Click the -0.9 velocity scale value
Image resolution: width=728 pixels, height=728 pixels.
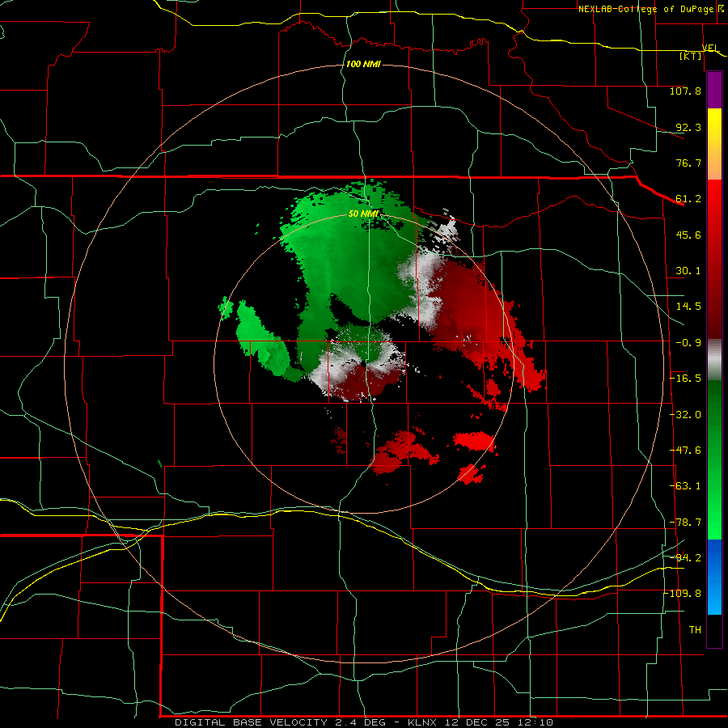[688, 343]
